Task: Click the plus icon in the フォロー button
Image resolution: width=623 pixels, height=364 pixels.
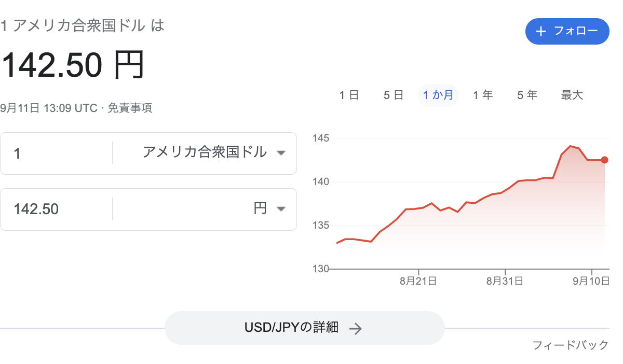Action: (x=541, y=32)
